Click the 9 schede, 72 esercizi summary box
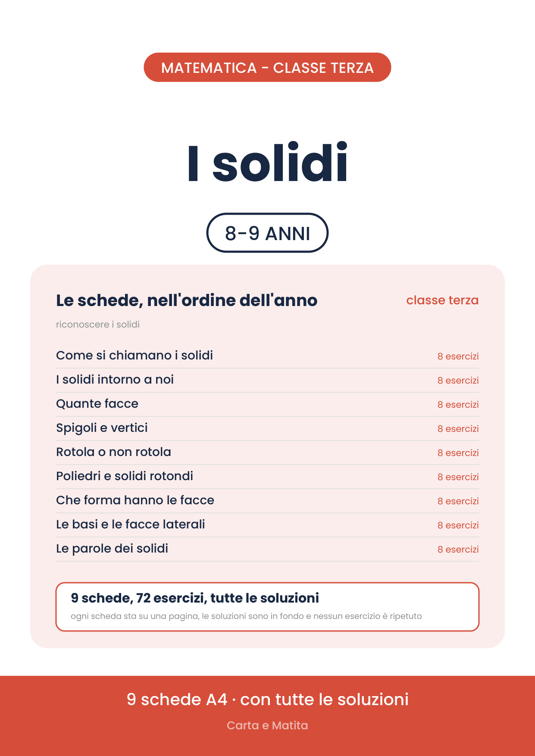This screenshot has height=756, width=535. (267, 607)
